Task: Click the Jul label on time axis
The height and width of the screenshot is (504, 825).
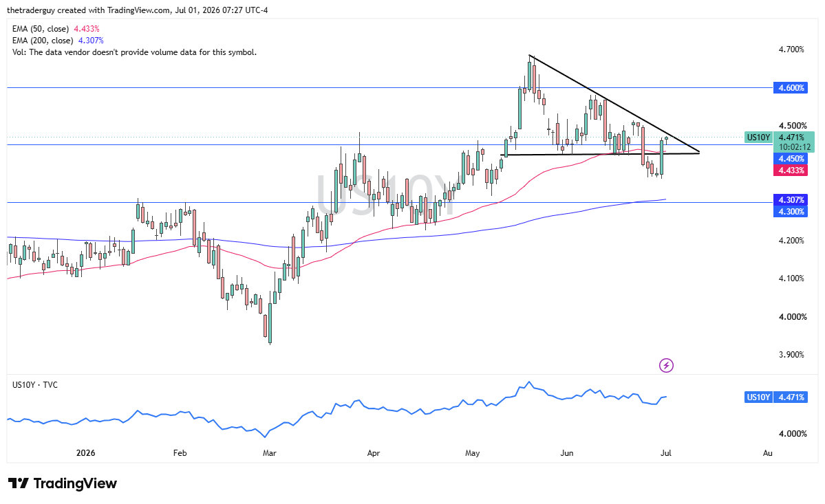Action: (665, 452)
